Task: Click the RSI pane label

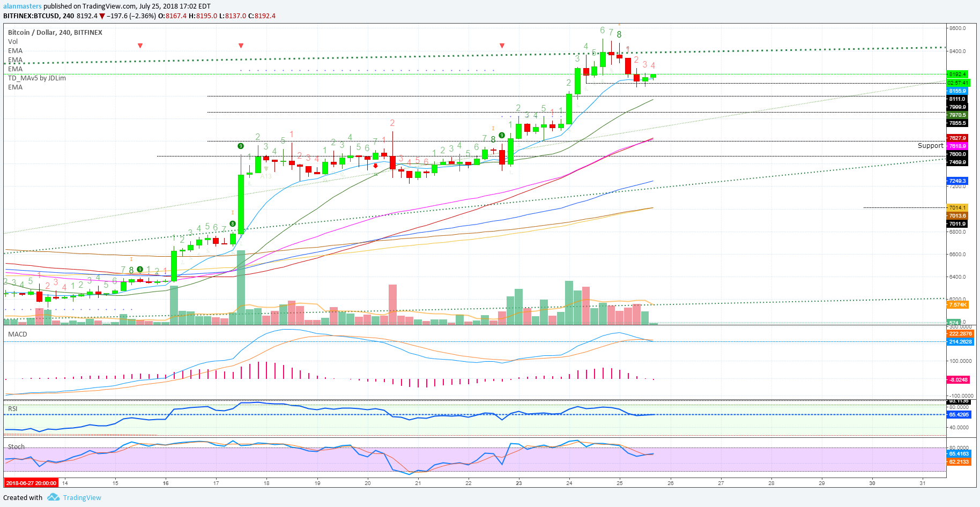Action: point(13,409)
